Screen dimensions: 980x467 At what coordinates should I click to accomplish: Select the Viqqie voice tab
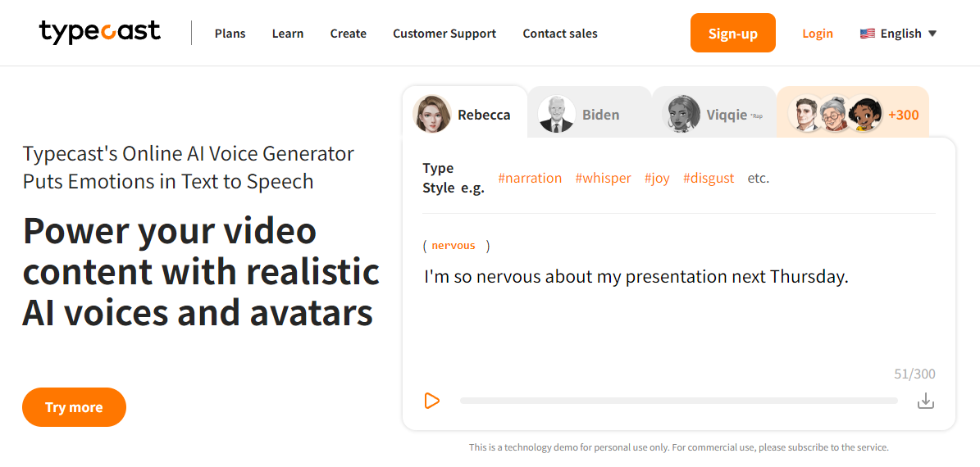713,113
